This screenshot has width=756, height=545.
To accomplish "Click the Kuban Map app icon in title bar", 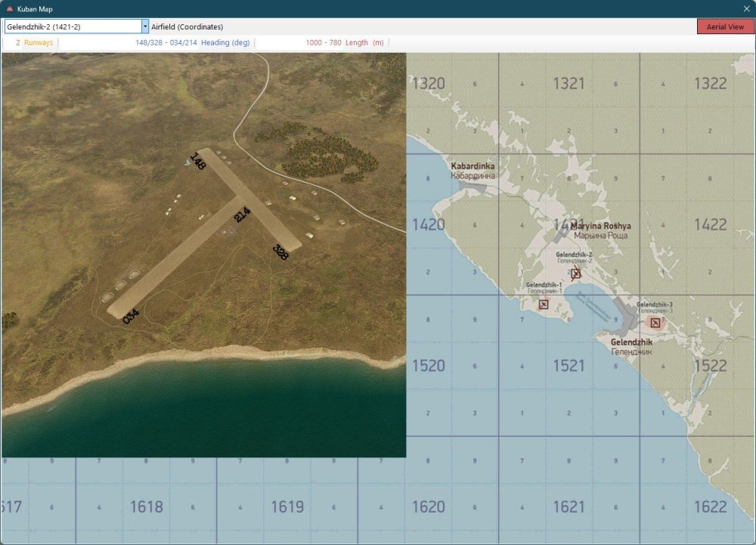I will 9,8.
